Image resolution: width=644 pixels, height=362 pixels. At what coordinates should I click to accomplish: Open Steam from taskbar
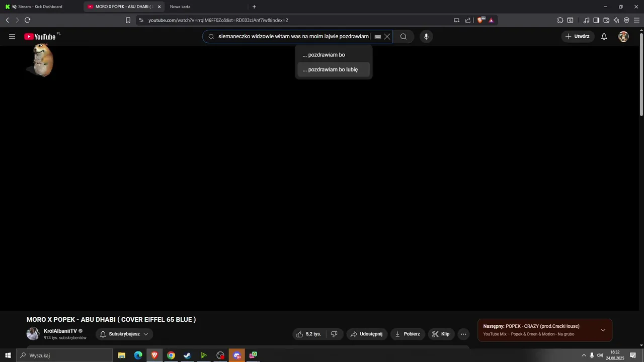coord(187,355)
